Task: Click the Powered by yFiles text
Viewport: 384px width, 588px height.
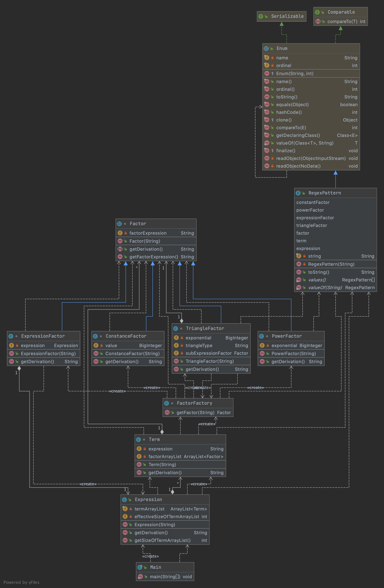Action: [x=21, y=582]
